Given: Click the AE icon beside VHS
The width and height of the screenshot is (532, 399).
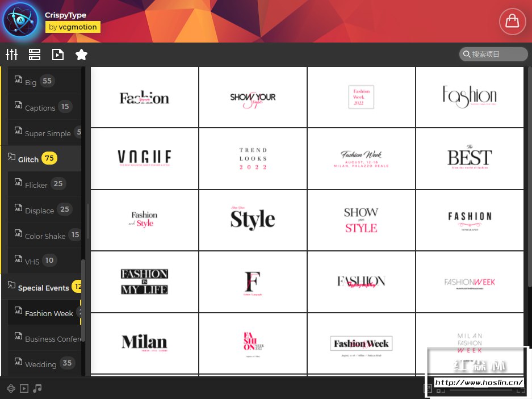Looking at the screenshot, I should pos(18,259).
